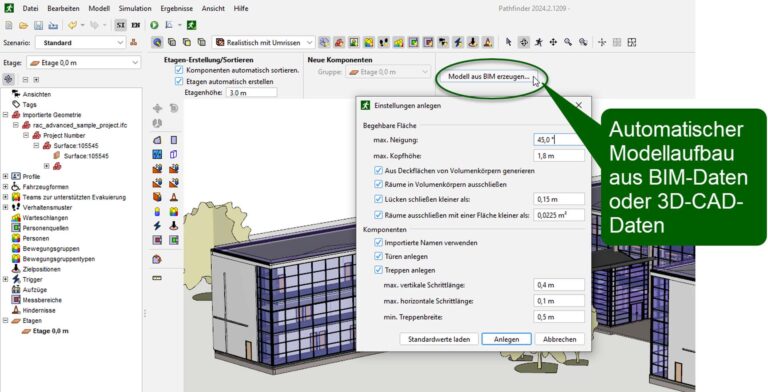The height and width of the screenshot is (392, 768).
Task: Open file using the folder icon
Action: (x=23, y=25)
